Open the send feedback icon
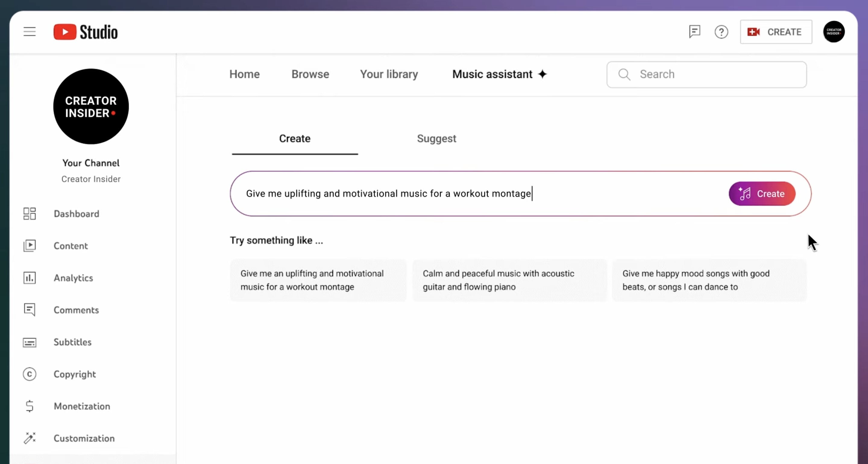Image resolution: width=868 pixels, height=464 pixels. [694, 32]
